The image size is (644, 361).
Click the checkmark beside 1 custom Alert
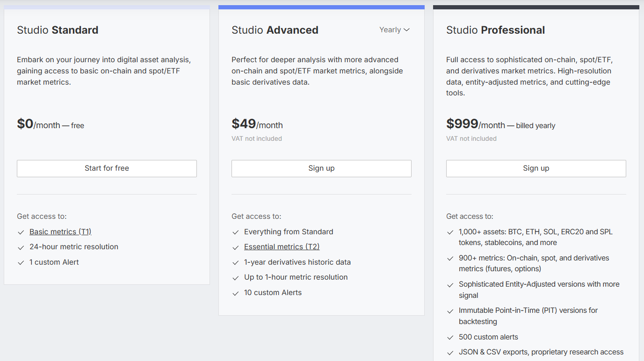tap(21, 263)
